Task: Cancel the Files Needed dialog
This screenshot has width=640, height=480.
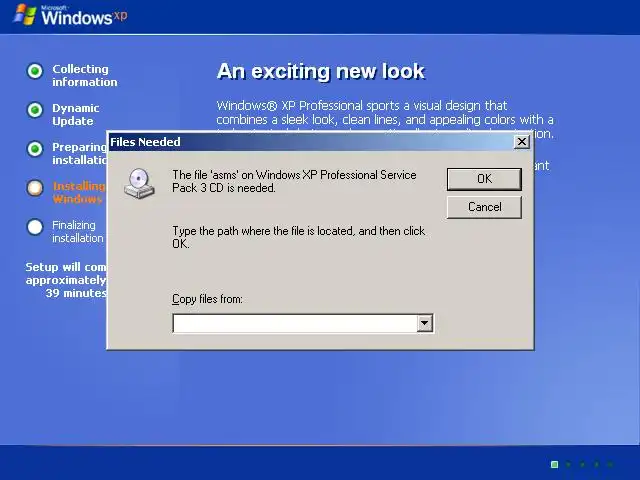Action: 484,207
